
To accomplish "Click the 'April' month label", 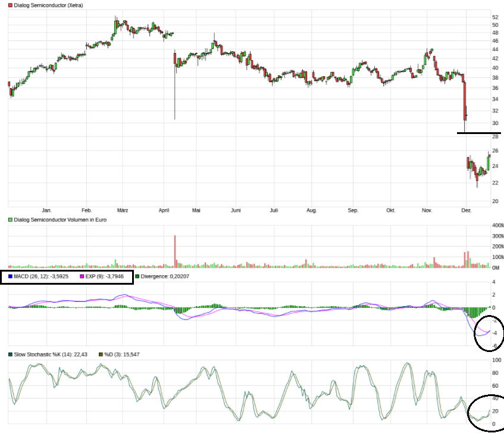I will (164, 210).
